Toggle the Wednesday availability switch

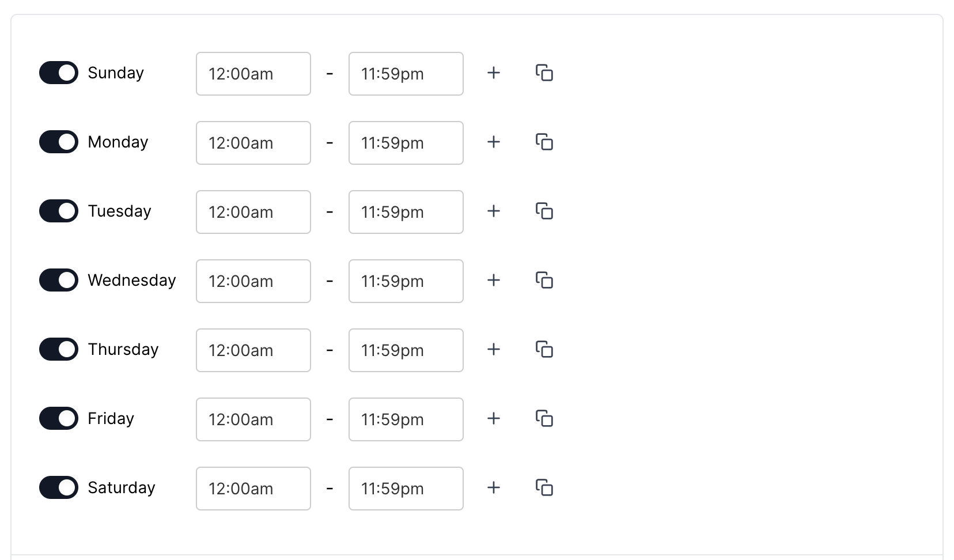(58, 280)
